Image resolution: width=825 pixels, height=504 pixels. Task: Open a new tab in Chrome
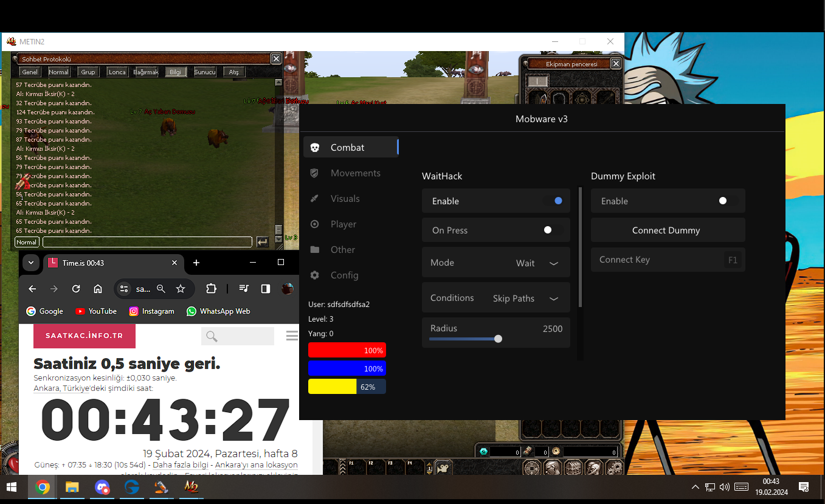pyautogui.click(x=196, y=263)
